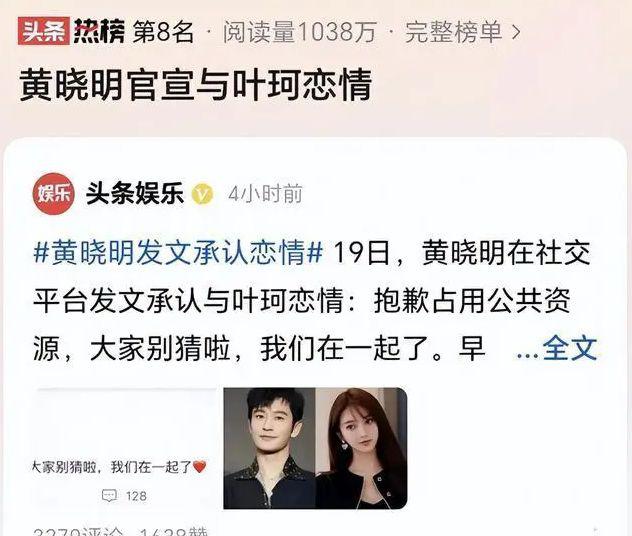Expand the post with …全文
The height and width of the screenshot is (536, 632).
(x=557, y=349)
